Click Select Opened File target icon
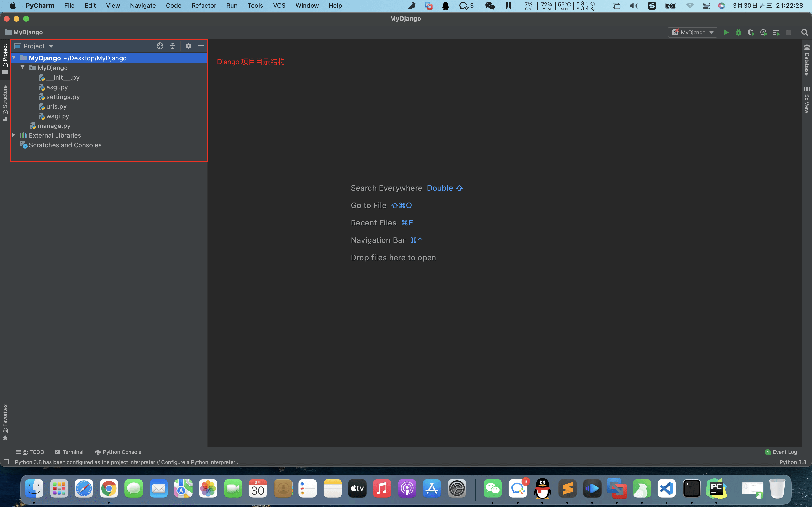The image size is (812, 507). click(x=160, y=46)
